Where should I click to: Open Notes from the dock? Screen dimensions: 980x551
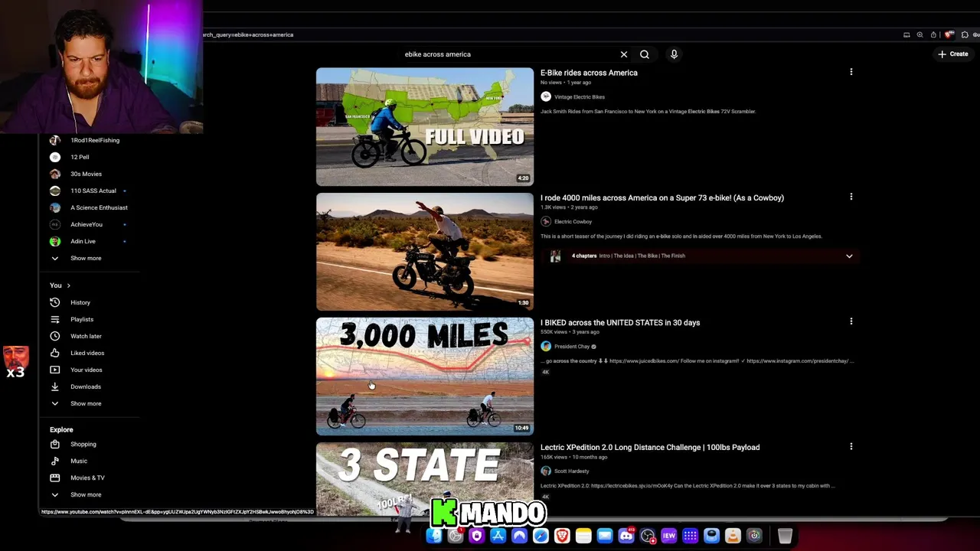[x=583, y=536]
